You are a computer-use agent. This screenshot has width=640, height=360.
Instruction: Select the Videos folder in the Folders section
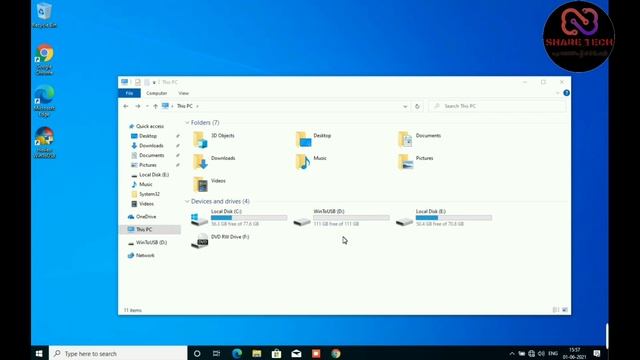(x=209, y=184)
